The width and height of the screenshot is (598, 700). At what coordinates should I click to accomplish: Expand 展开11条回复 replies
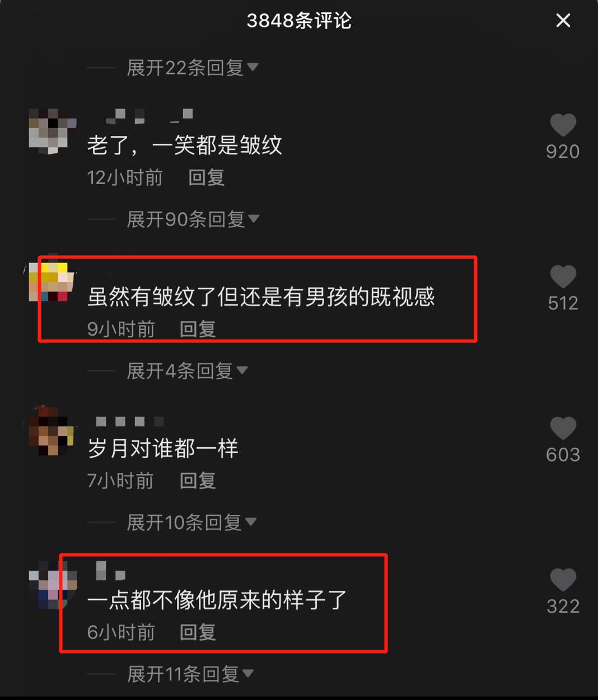[x=190, y=674]
